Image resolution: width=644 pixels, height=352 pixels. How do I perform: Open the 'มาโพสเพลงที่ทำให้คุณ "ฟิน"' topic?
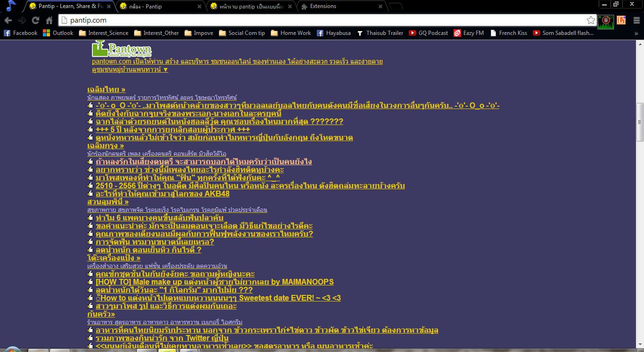tap(188, 177)
